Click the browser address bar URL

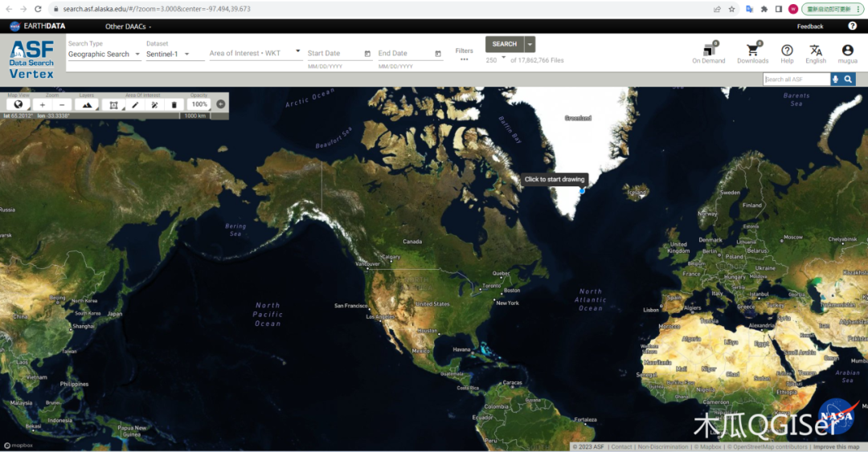[157, 9]
